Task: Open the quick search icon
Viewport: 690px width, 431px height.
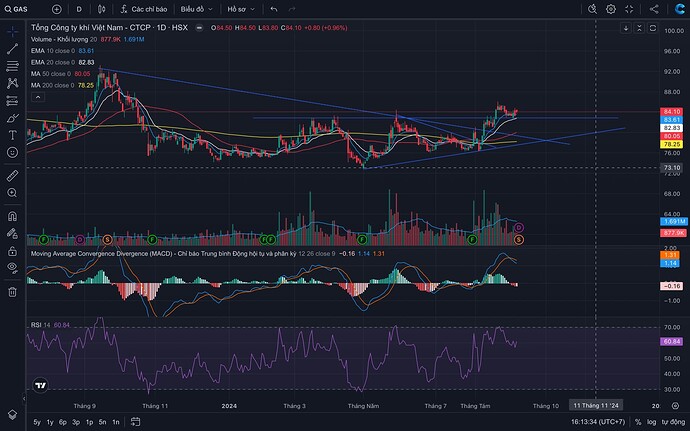Action: (592, 9)
